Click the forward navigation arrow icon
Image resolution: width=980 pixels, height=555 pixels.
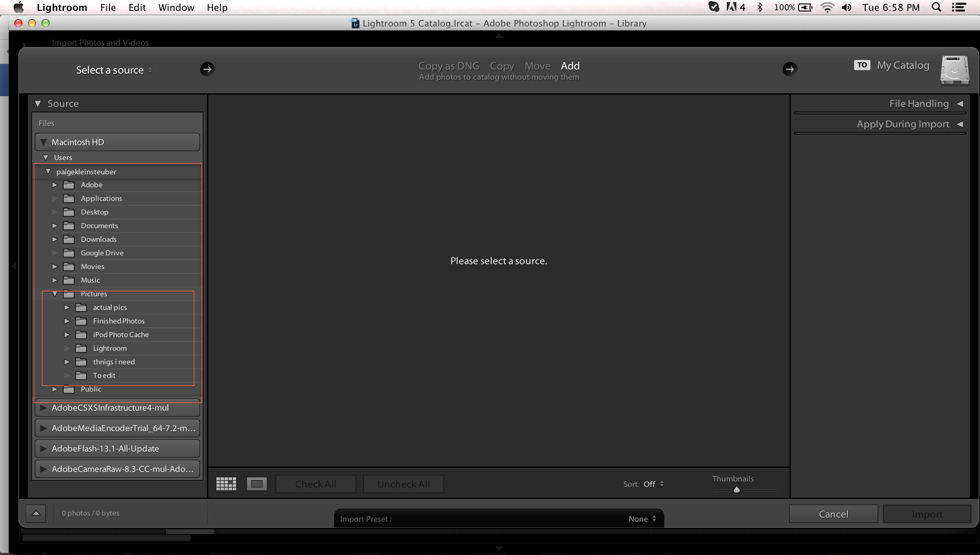[207, 69]
